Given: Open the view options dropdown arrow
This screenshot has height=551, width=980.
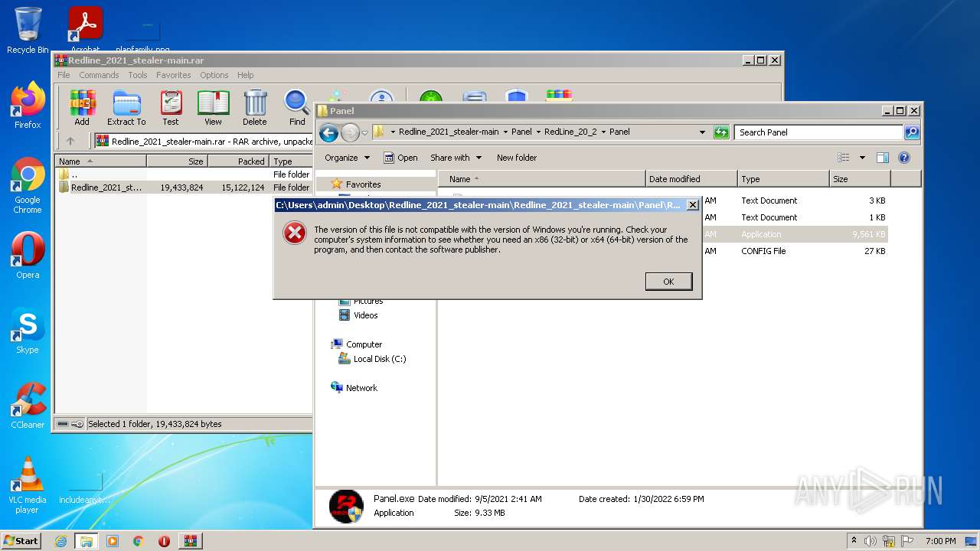Looking at the screenshot, I should [x=862, y=158].
